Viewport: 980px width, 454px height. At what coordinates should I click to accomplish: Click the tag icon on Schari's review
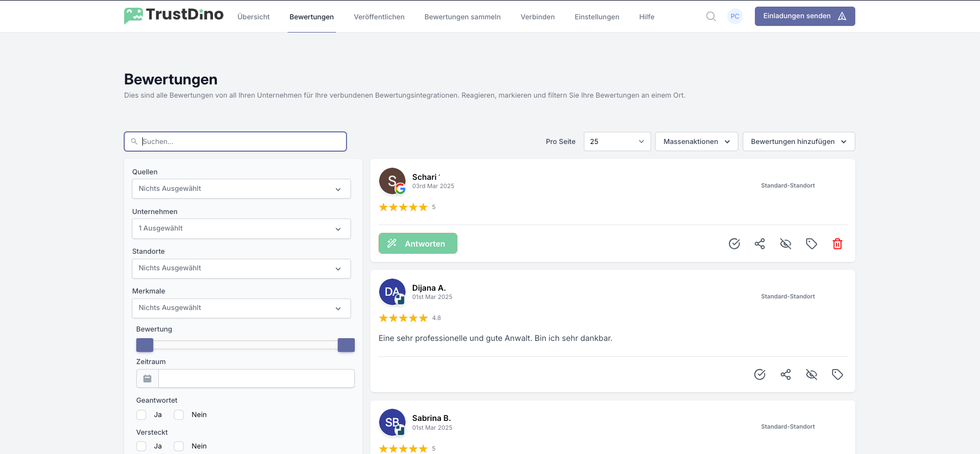(811, 244)
